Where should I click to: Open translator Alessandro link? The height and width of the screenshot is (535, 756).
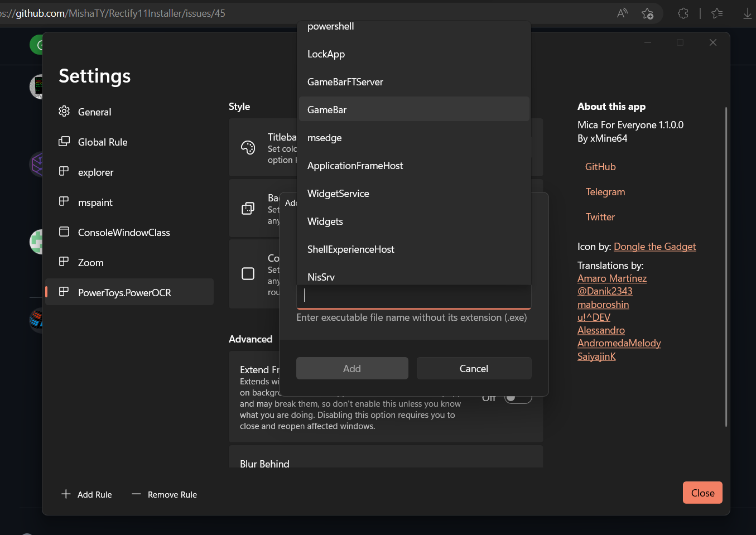tap(601, 330)
